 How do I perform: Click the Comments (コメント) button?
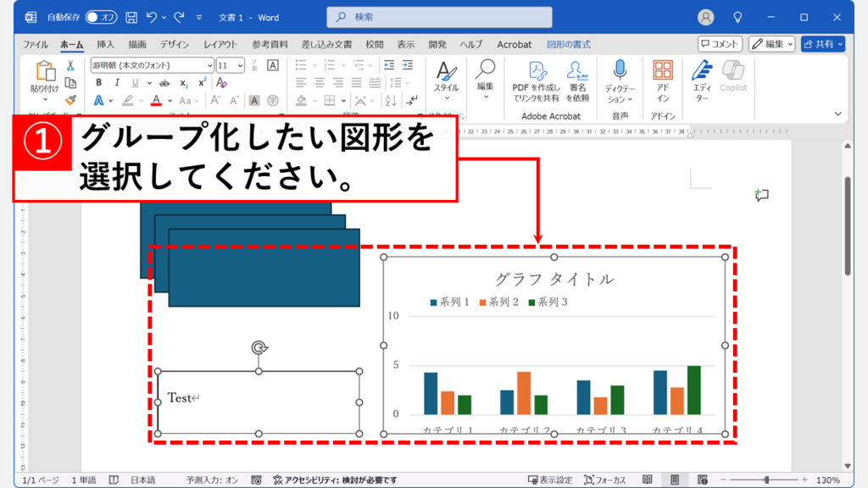720,44
